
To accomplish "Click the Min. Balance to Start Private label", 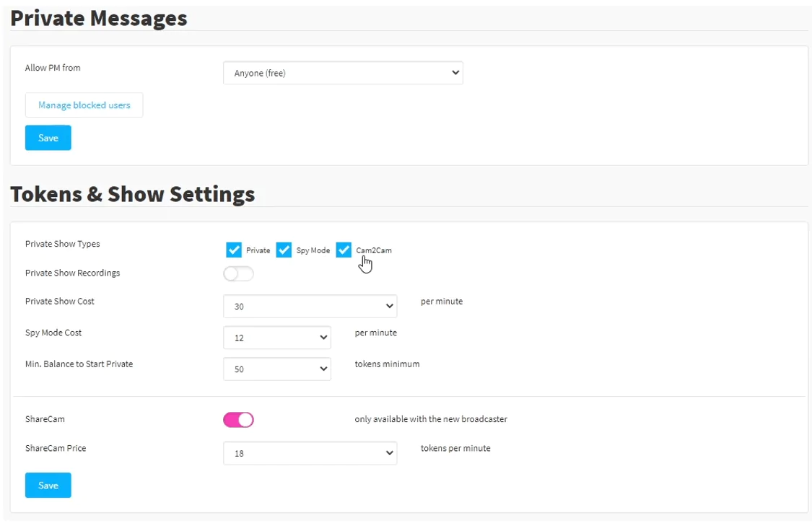I will (79, 364).
